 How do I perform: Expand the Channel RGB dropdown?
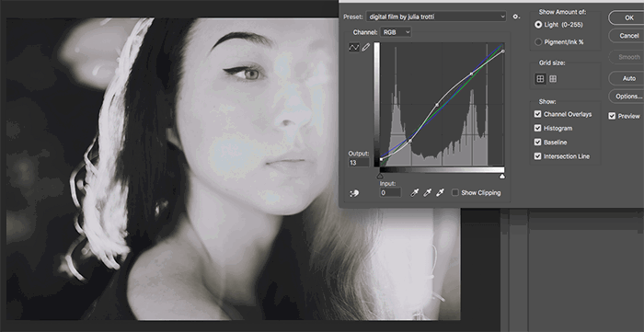click(x=396, y=32)
